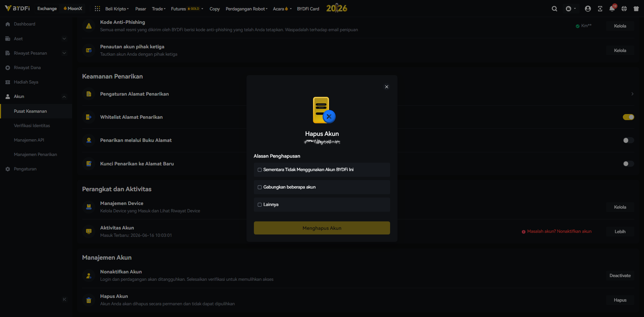Screen dimensions: 644x317
Task: Open Perdagangan Robot dropdown
Action: point(247,9)
